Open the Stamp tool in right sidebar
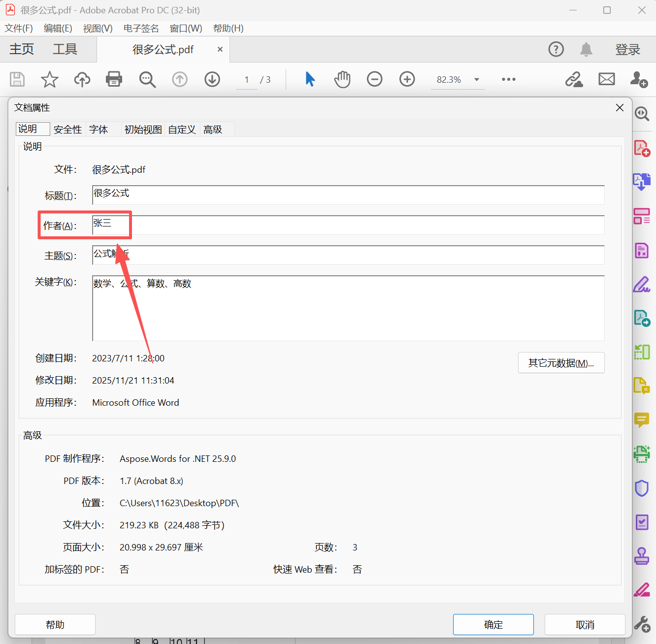This screenshot has width=656, height=644. click(642, 556)
